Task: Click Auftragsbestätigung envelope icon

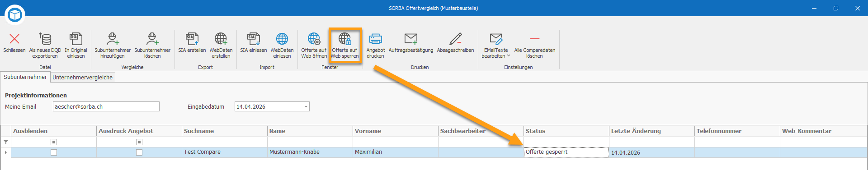Action: 411,39
